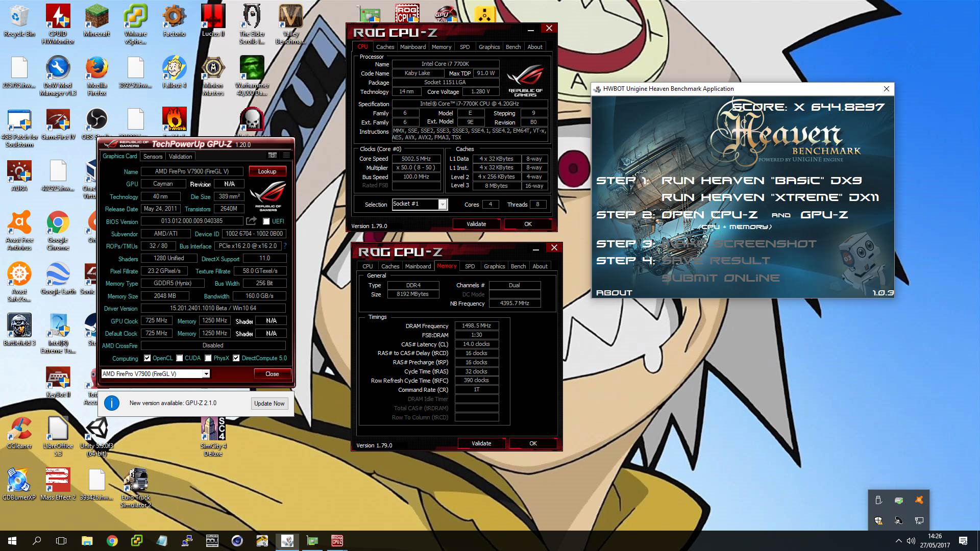Click the BIOS version field in GPU-Z

pos(192,221)
